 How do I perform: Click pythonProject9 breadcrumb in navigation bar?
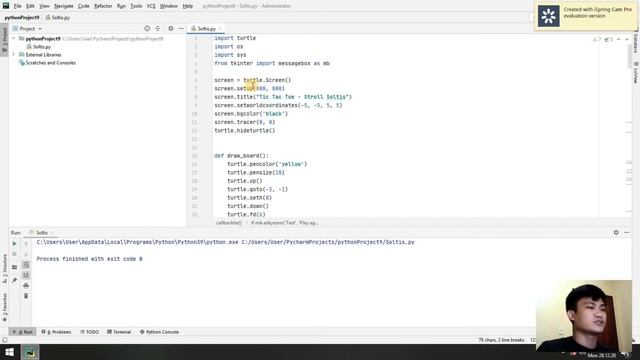pyautogui.click(x=22, y=18)
